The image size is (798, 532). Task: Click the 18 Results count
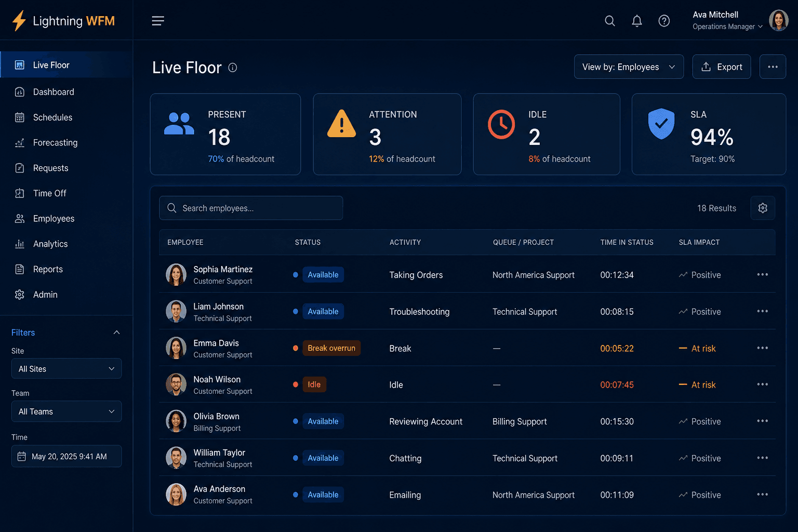click(716, 208)
